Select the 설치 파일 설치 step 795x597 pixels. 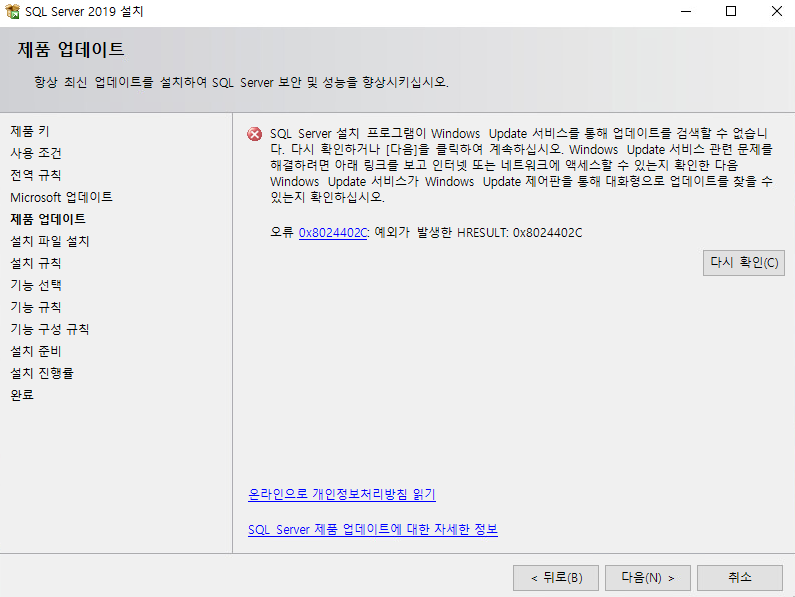pyautogui.click(x=50, y=241)
